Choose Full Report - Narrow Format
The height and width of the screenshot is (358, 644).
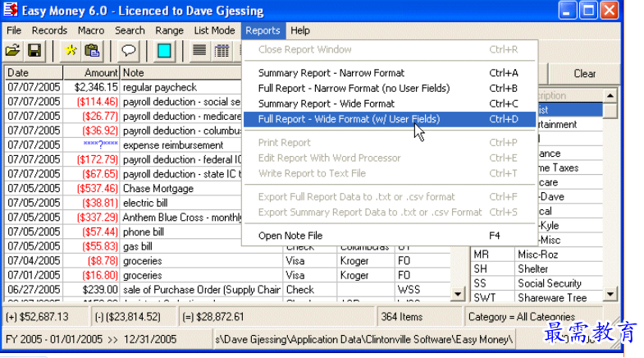[390, 89]
